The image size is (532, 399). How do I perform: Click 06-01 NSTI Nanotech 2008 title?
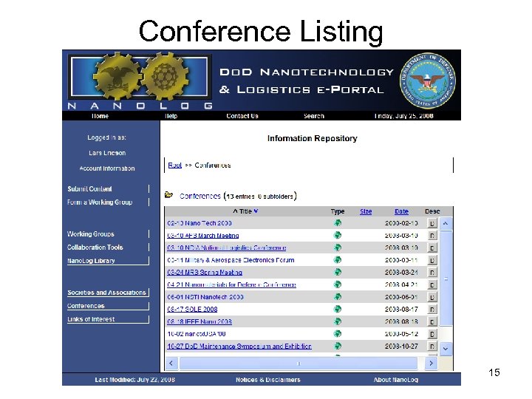[x=205, y=297]
